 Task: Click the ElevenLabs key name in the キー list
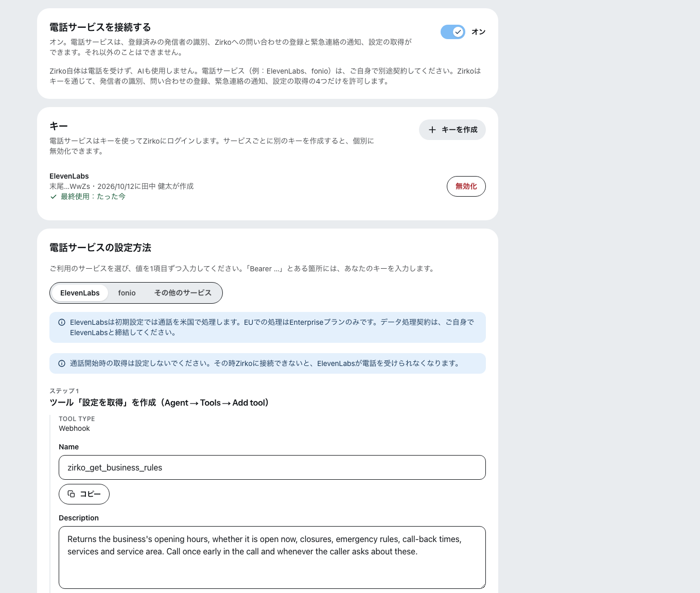click(69, 176)
